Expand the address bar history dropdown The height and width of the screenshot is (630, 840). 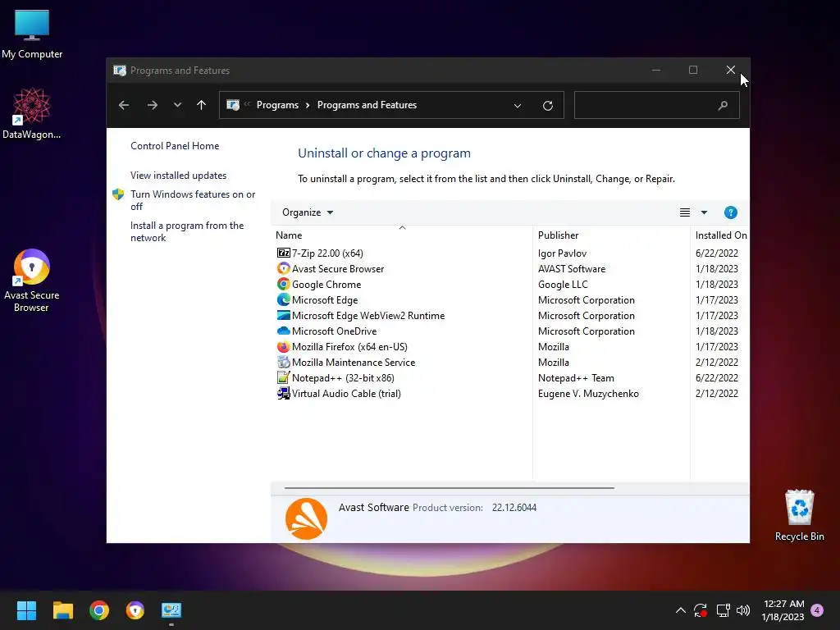point(518,106)
